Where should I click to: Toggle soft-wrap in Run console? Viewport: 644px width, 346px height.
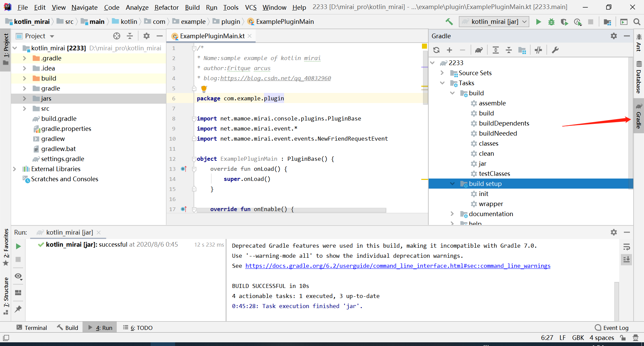click(x=626, y=247)
